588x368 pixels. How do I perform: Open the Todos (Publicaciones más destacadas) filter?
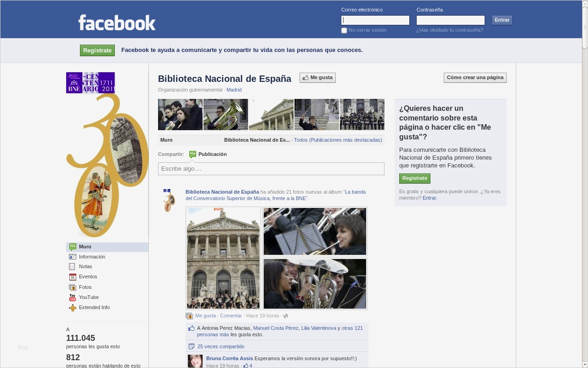tap(338, 140)
